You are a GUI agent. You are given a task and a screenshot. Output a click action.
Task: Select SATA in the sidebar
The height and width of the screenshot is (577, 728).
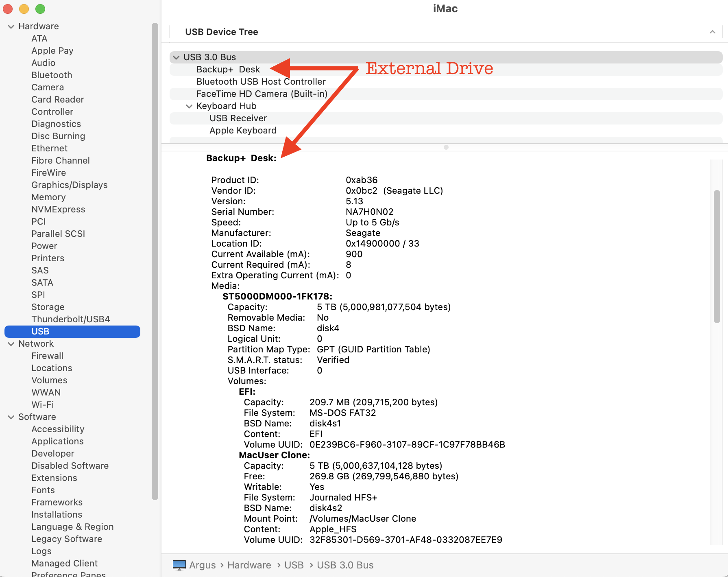click(42, 283)
